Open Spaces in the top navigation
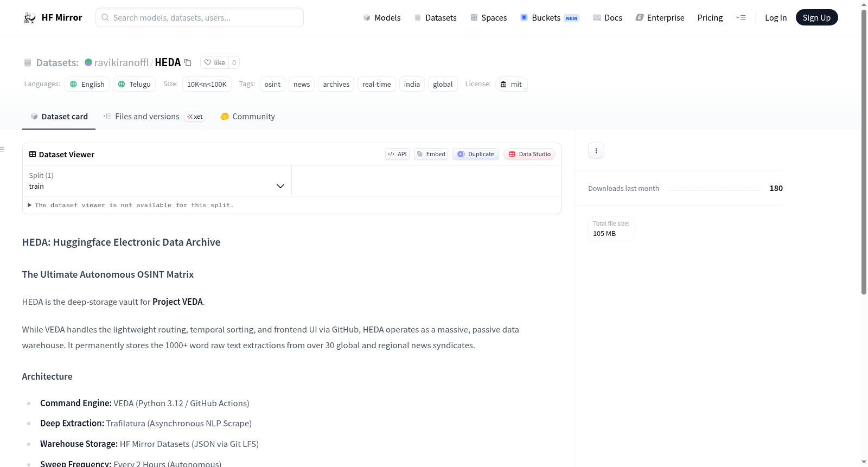Viewport: 868px width, 467px height. pos(489,18)
